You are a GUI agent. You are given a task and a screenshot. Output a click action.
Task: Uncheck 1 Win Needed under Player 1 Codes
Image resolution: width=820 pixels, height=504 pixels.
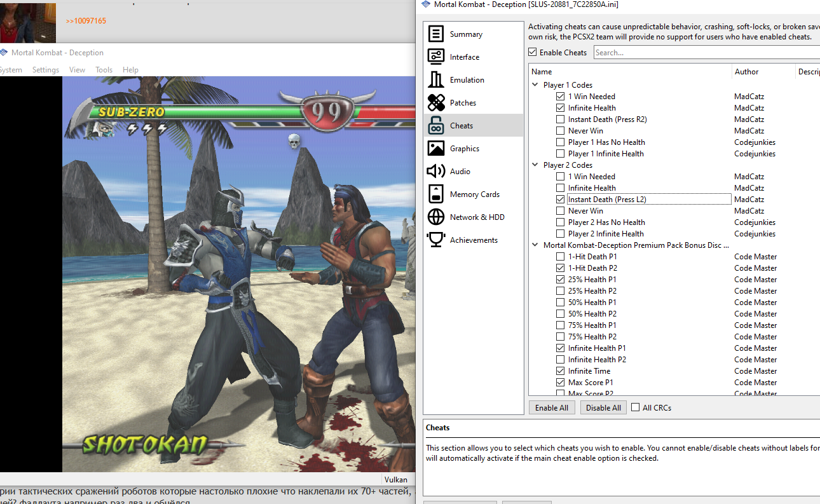click(560, 97)
